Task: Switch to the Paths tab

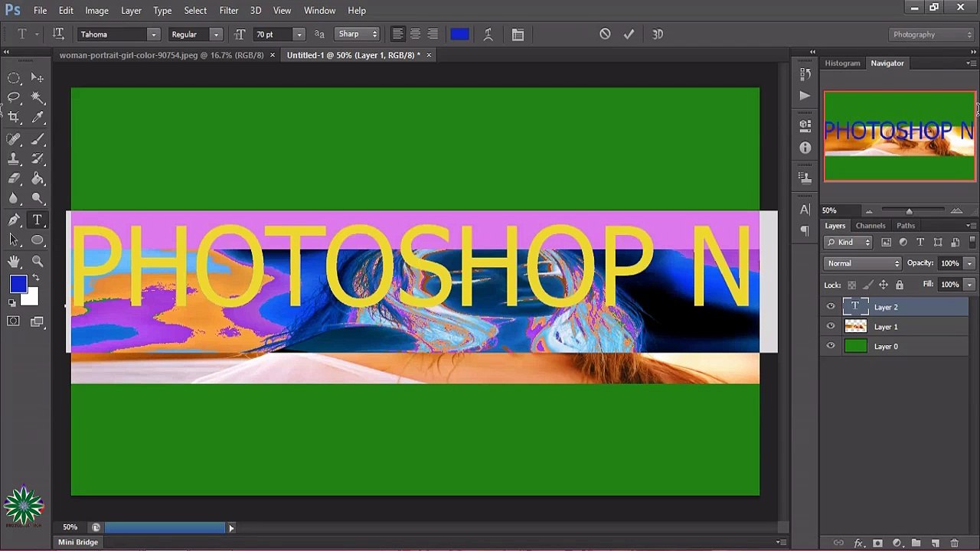Action: (x=906, y=226)
